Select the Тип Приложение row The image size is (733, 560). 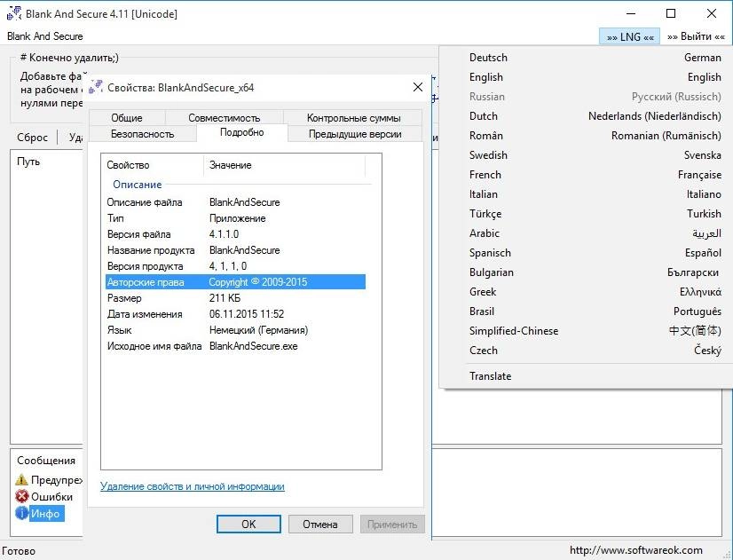tap(236, 218)
